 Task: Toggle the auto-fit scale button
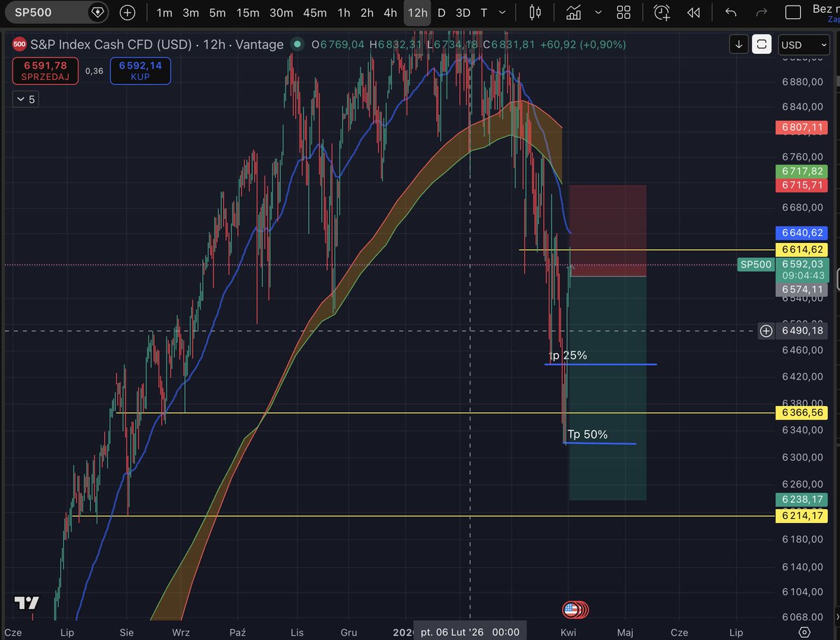pos(762,44)
